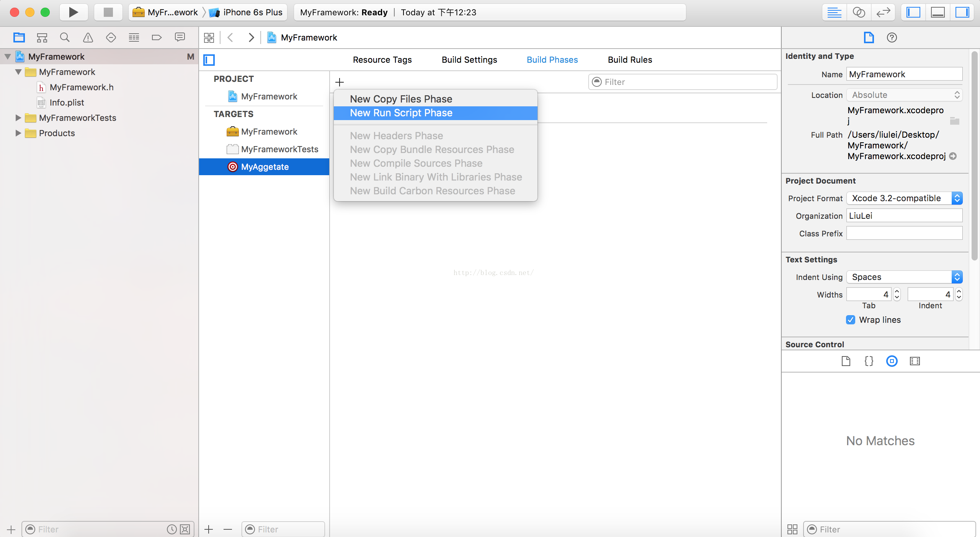Open the Issue navigator warning icon
This screenshot has height=537, width=980.
(x=88, y=37)
